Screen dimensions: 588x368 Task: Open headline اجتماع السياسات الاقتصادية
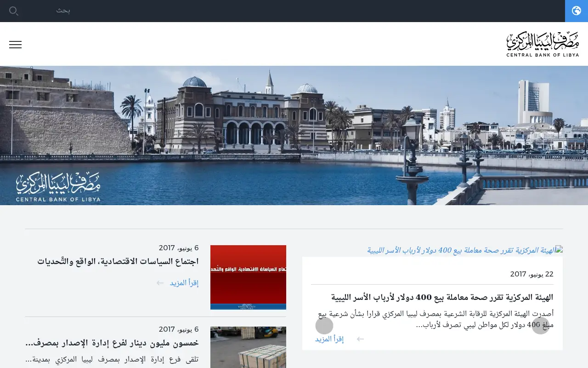[118, 261]
